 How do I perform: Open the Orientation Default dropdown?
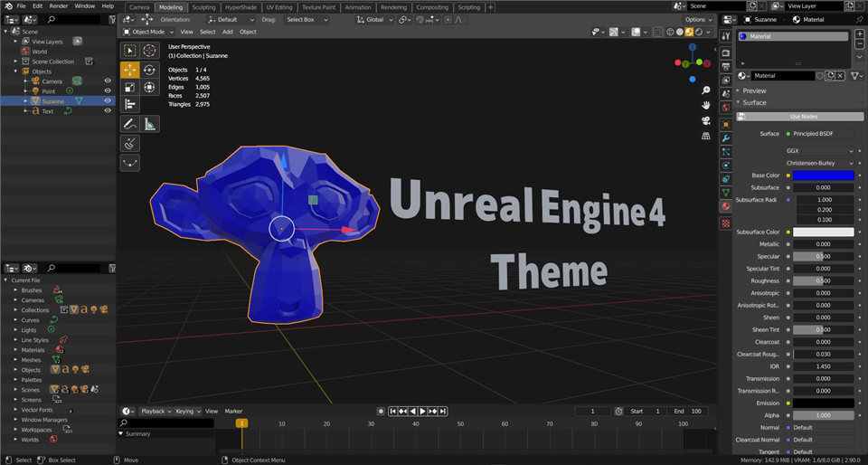coord(231,19)
